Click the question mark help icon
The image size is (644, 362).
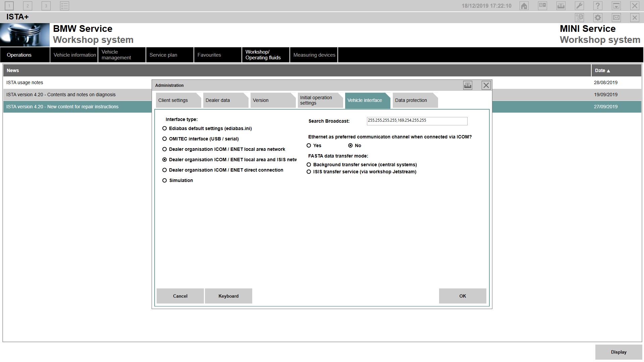pos(598,6)
